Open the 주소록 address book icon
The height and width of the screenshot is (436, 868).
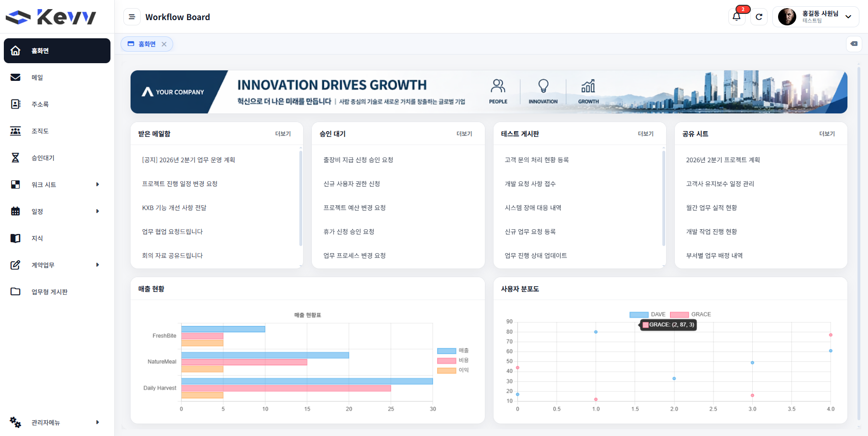point(15,104)
